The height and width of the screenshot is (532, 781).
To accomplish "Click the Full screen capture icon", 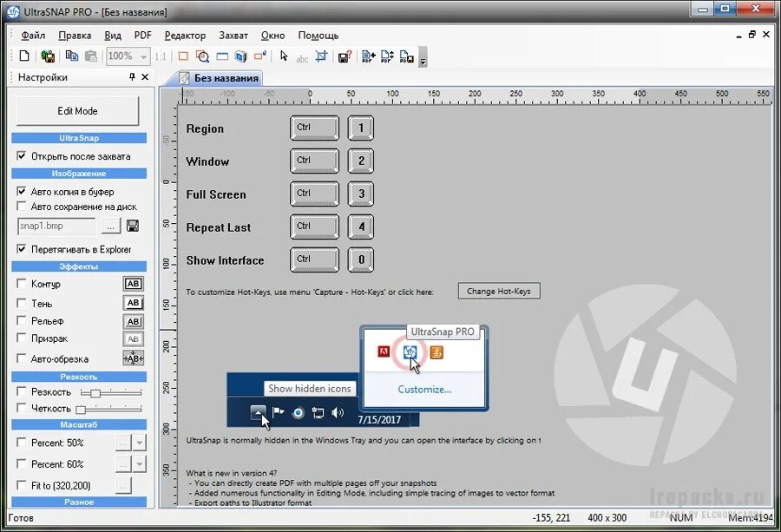I will point(241,56).
